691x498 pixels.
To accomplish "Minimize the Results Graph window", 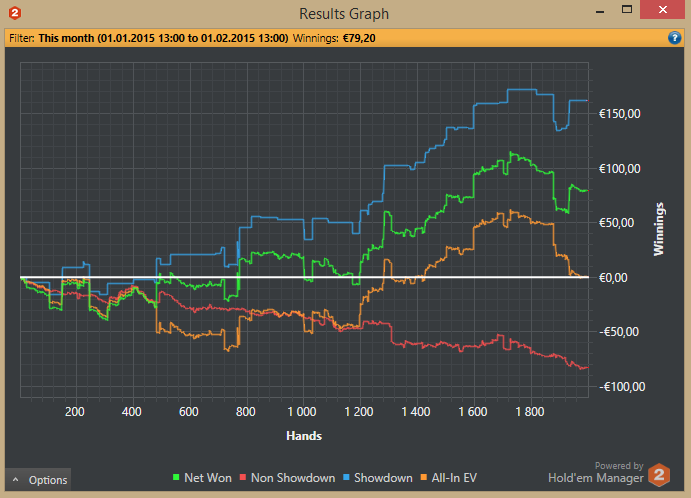I will click(600, 10).
